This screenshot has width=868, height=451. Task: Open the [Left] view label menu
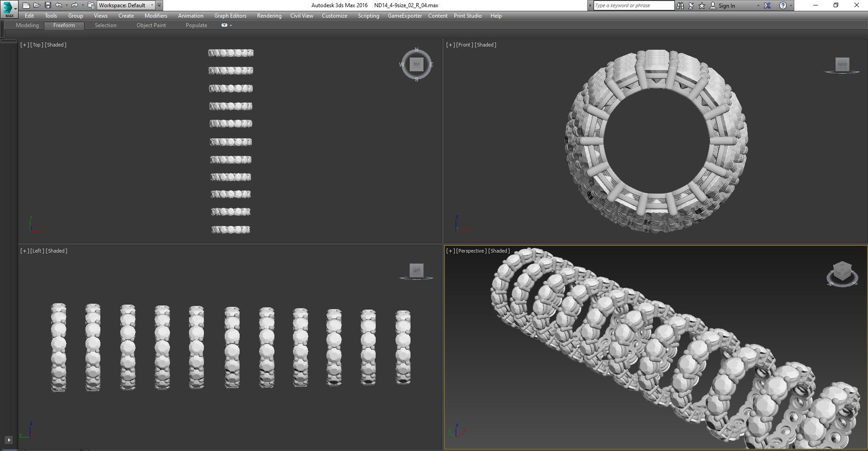click(37, 251)
